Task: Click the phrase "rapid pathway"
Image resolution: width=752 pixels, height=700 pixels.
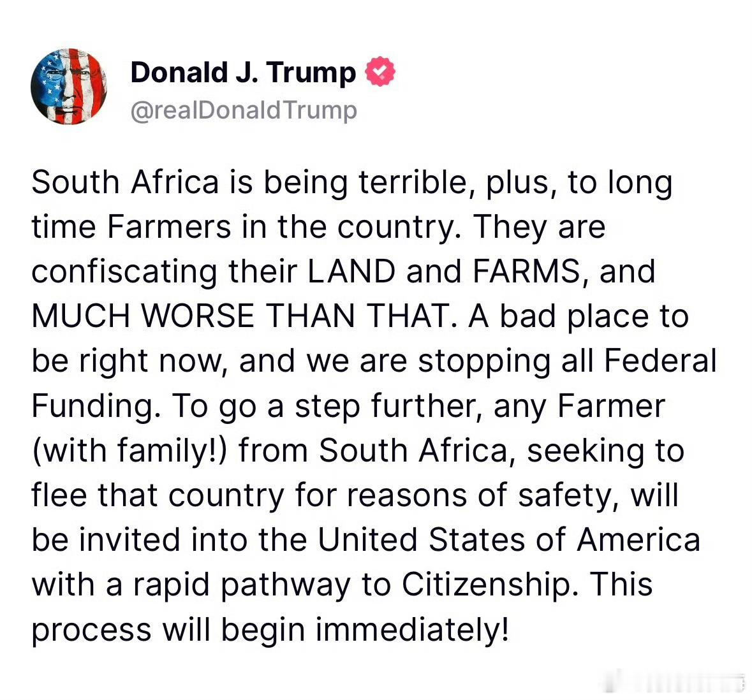Action: click(x=241, y=585)
